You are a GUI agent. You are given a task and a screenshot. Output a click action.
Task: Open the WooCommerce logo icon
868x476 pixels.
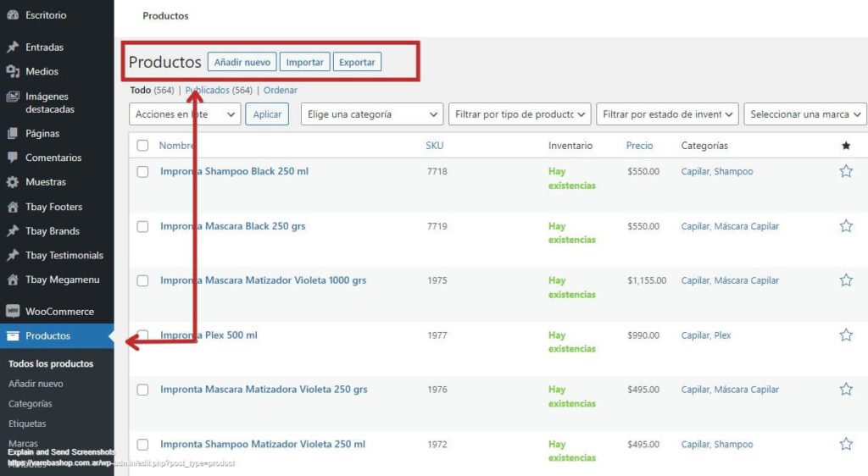(12, 311)
